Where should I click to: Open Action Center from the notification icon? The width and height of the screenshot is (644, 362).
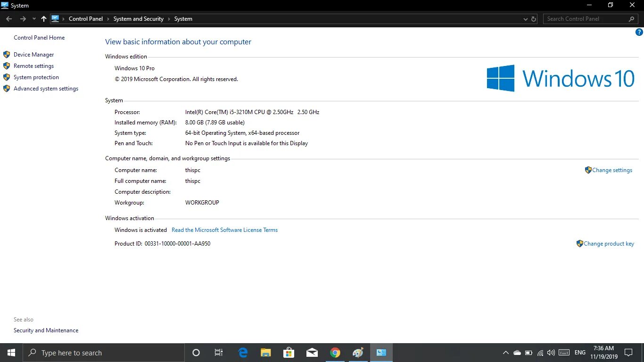(628, 352)
